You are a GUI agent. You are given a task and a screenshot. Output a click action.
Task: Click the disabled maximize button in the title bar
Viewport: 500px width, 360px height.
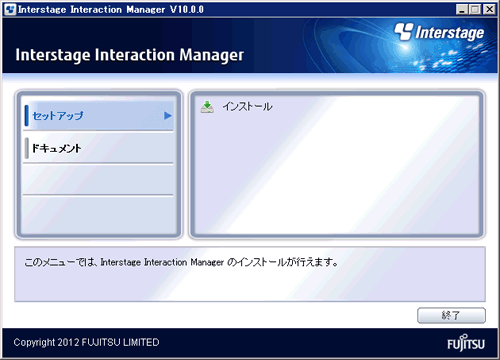(x=475, y=9)
